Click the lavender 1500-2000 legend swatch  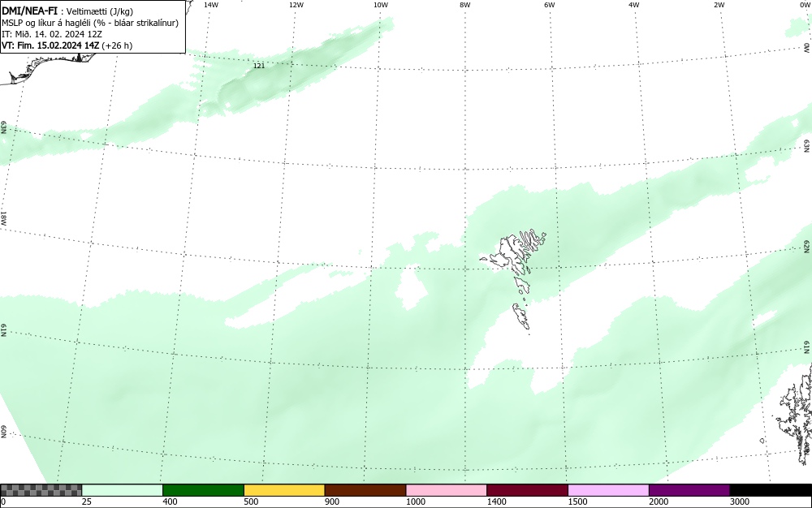pyautogui.click(x=608, y=490)
